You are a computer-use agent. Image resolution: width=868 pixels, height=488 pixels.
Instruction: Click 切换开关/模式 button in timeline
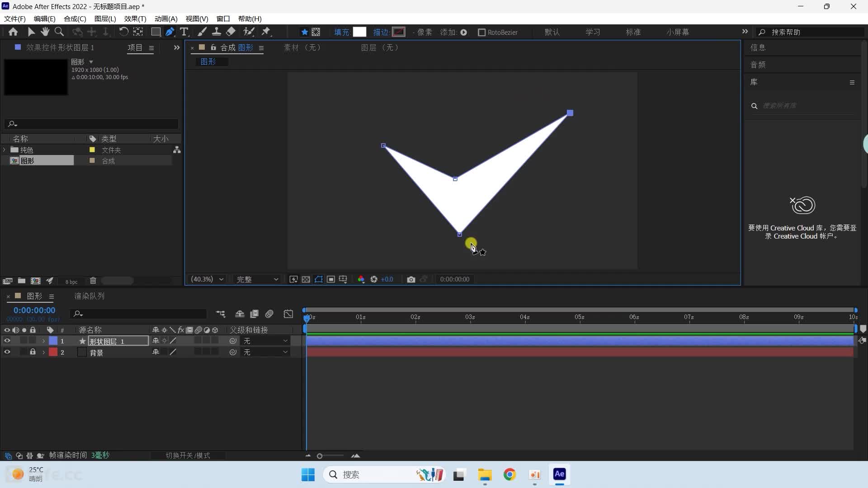point(188,455)
